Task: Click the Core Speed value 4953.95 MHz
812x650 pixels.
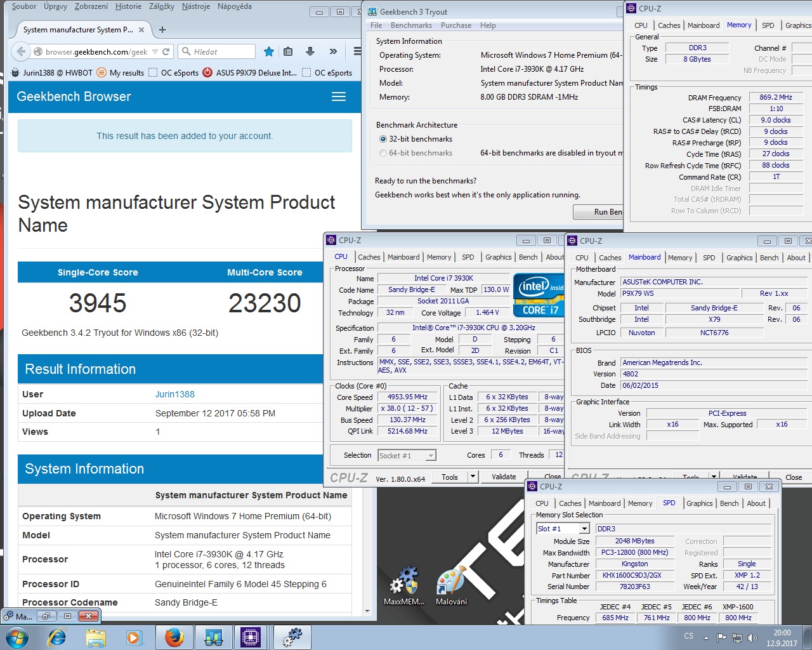Action: coord(408,397)
